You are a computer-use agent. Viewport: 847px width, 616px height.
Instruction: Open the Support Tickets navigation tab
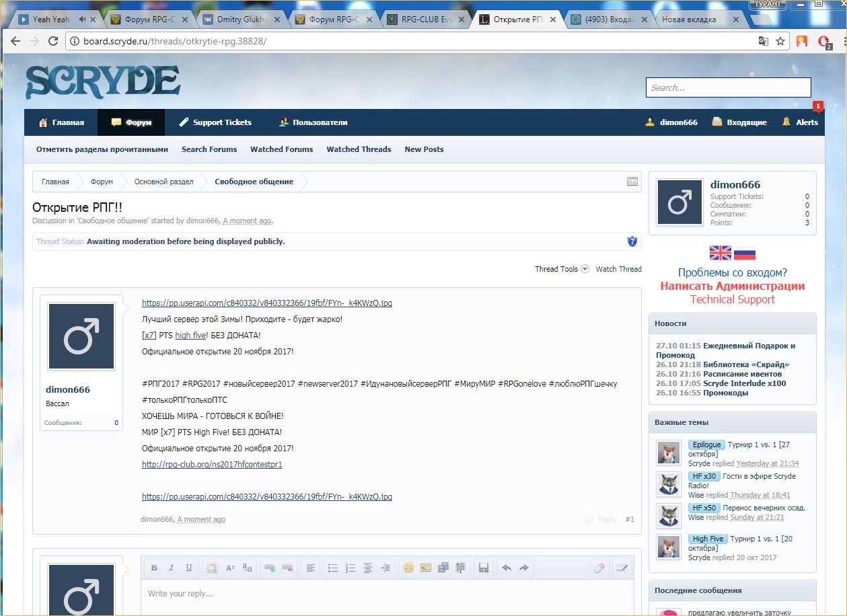pyautogui.click(x=215, y=122)
